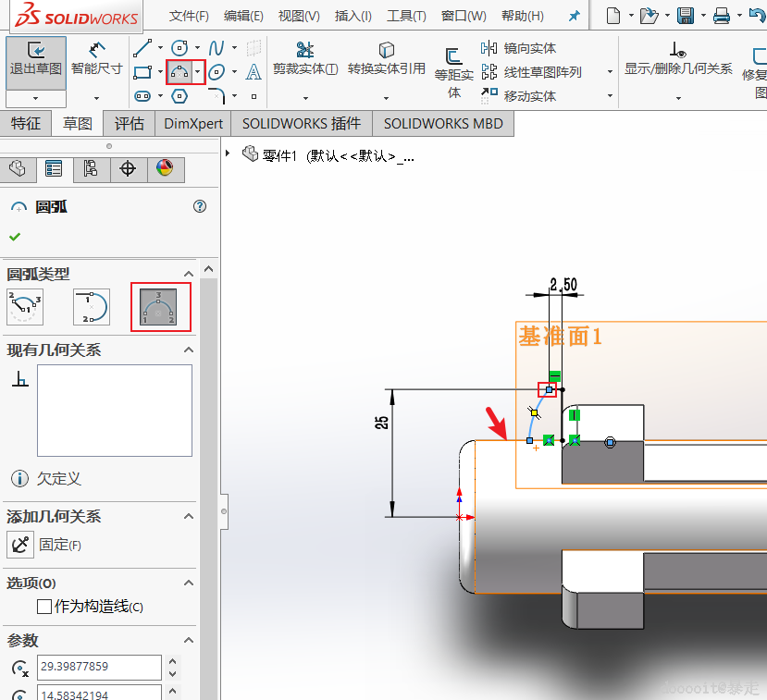Select the Spline sketch tool
767x700 pixels.
coord(216,48)
